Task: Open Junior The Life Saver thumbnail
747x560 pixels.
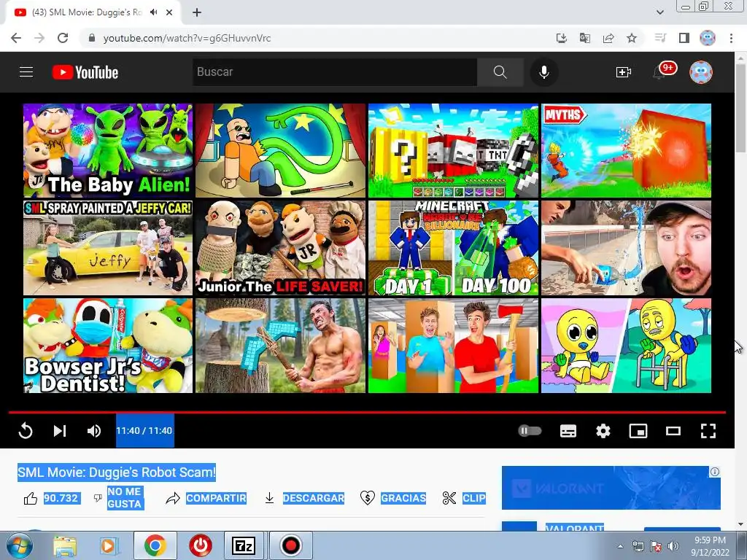Action: (281, 248)
